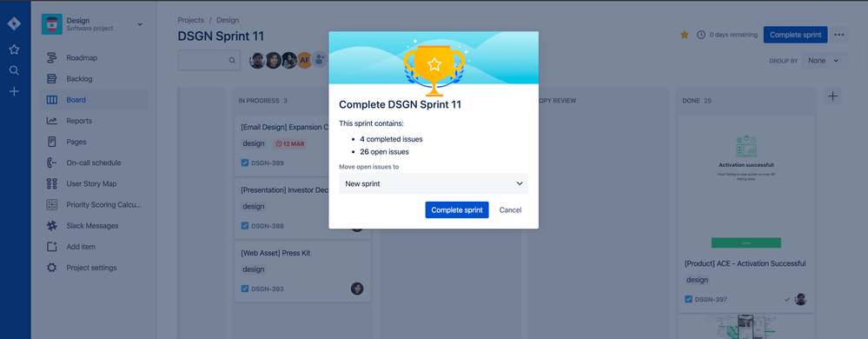Open the New sprint destination dropdown
Image resolution: width=868 pixels, height=339 pixels.
tap(434, 183)
